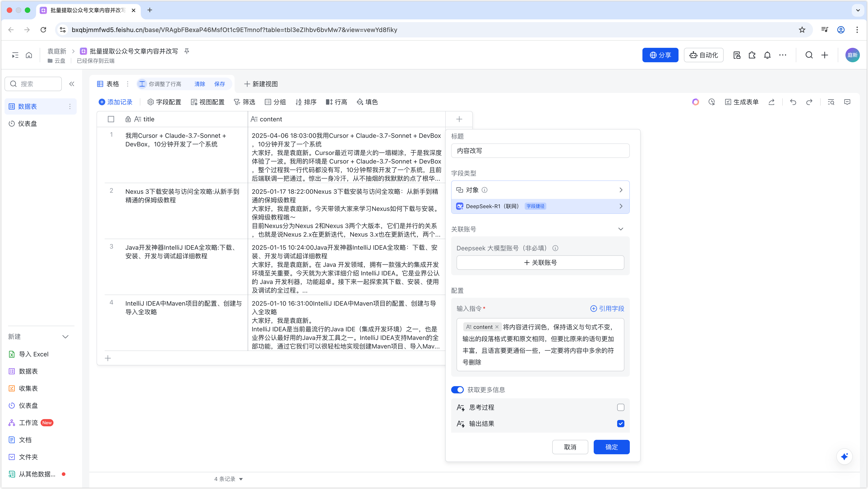Screen dimensions: 868x489
Task: Click the 确定 confirm button
Action: 611,447
